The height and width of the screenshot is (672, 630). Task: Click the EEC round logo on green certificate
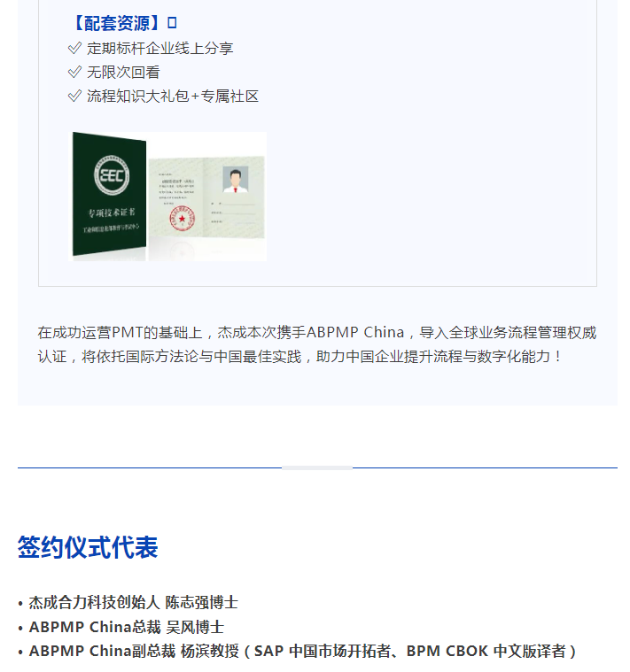click(x=112, y=174)
